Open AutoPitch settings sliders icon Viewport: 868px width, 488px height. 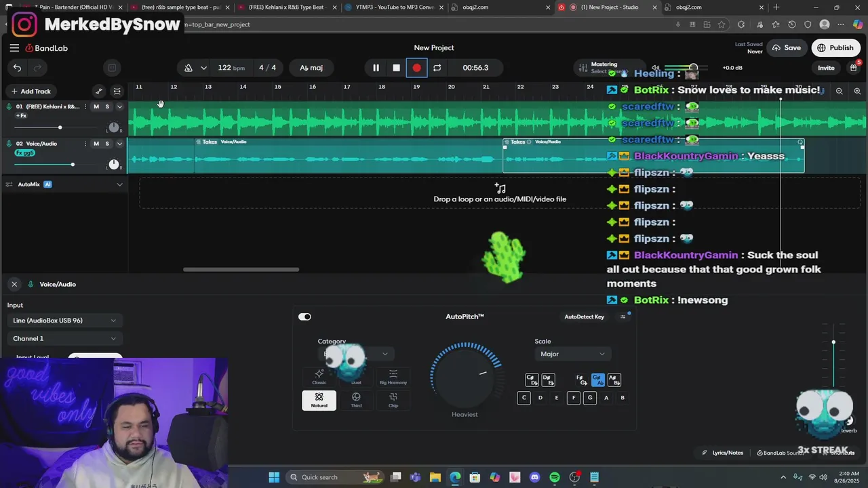[x=623, y=317]
